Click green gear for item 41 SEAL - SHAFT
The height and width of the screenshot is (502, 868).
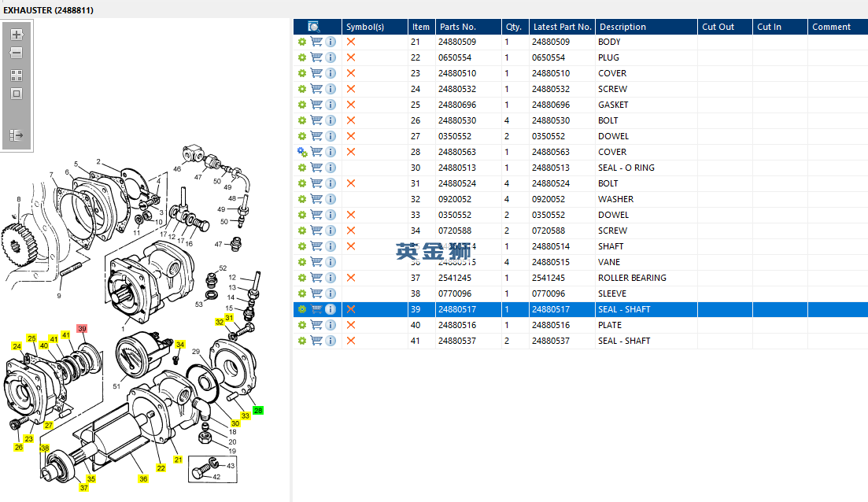[x=302, y=341]
